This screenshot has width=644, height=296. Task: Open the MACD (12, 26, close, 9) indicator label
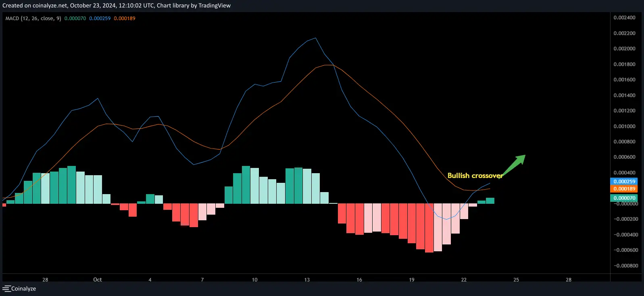click(33, 19)
